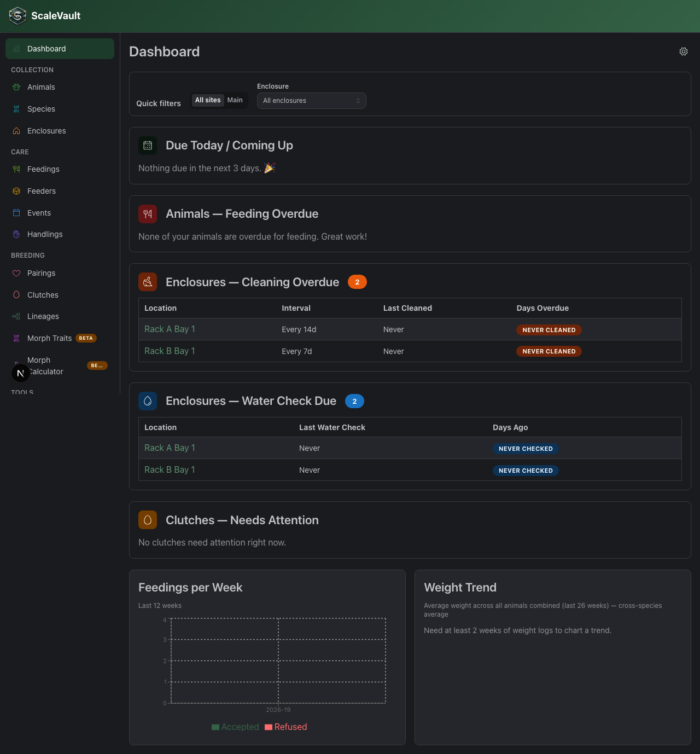Click the orange Cleaning Overdue count badge
This screenshot has height=754, width=700.
(357, 282)
